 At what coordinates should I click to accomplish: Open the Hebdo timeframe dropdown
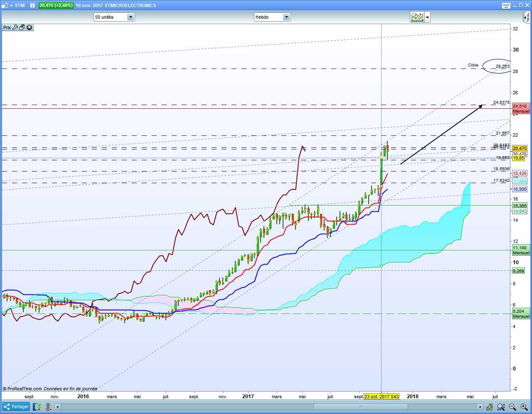click(272, 17)
